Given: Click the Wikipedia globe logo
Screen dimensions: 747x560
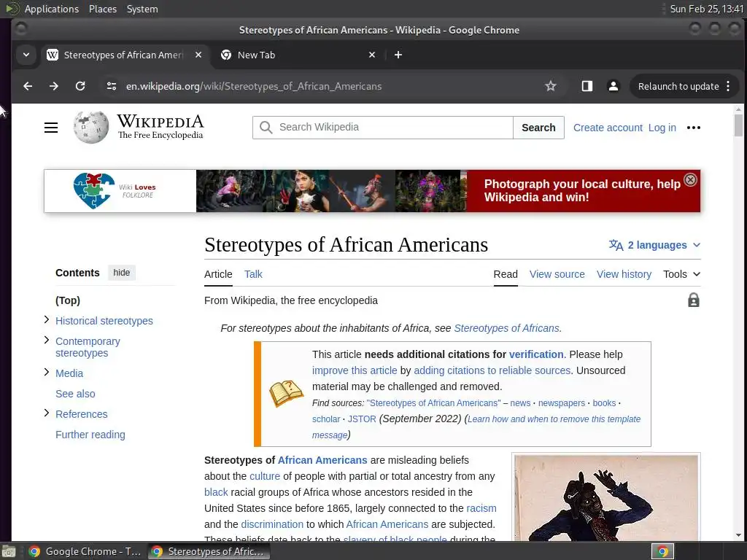Looking at the screenshot, I should pyautogui.click(x=91, y=127).
